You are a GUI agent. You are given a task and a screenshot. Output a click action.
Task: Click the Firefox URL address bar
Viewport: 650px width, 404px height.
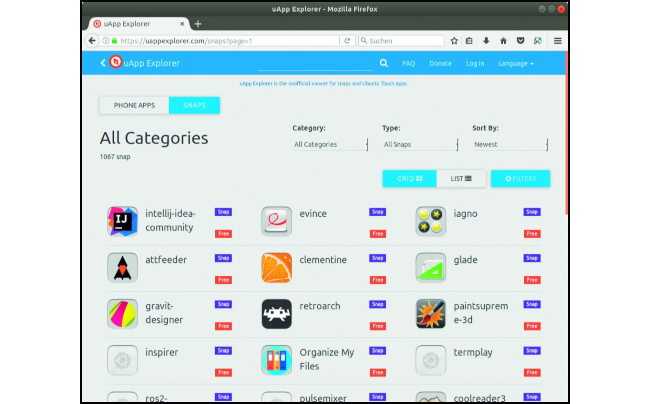[x=228, y=41]
